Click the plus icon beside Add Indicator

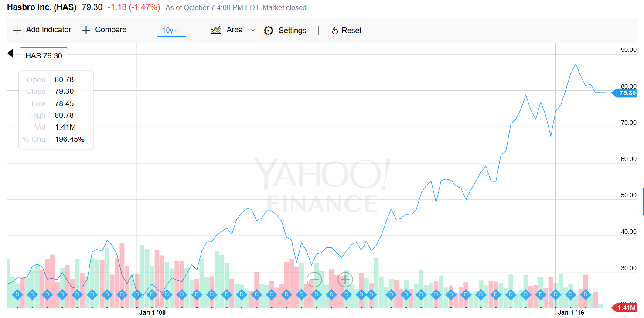17,30
